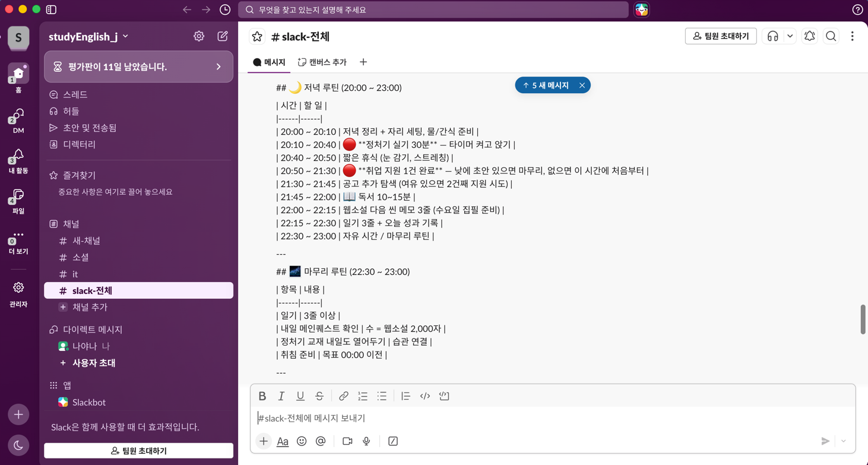Screen dimensions: 868x465
Task: Collapse the 즐겨찾기 section
Action: [79, 175]
